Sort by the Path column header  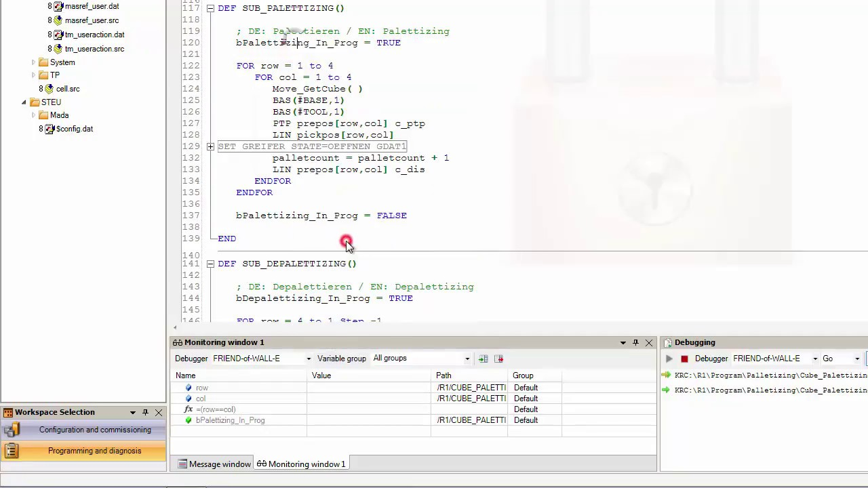tap(470, 375)
